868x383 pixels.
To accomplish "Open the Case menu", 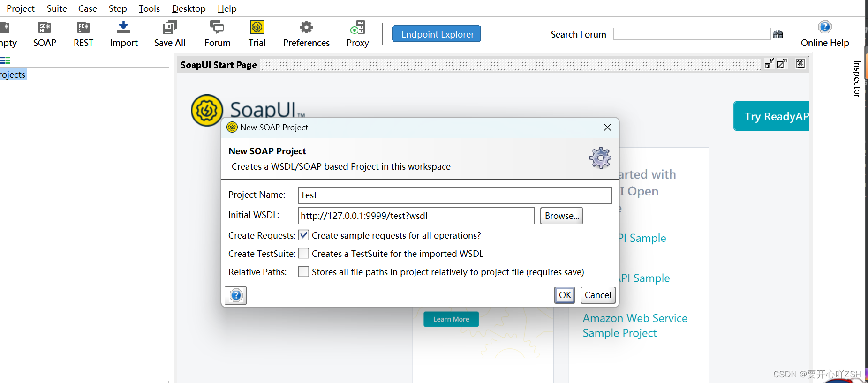I will [88, 8].
